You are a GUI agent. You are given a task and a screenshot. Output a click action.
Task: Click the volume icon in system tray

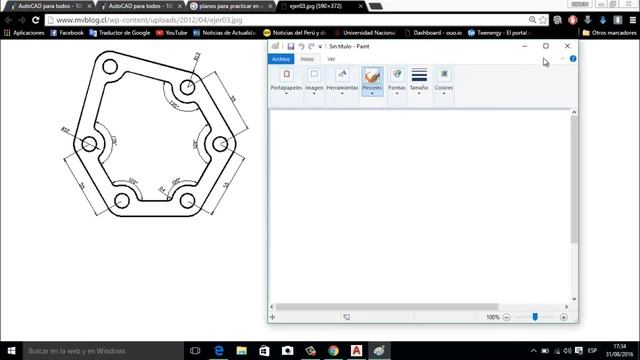coord(567,351)
